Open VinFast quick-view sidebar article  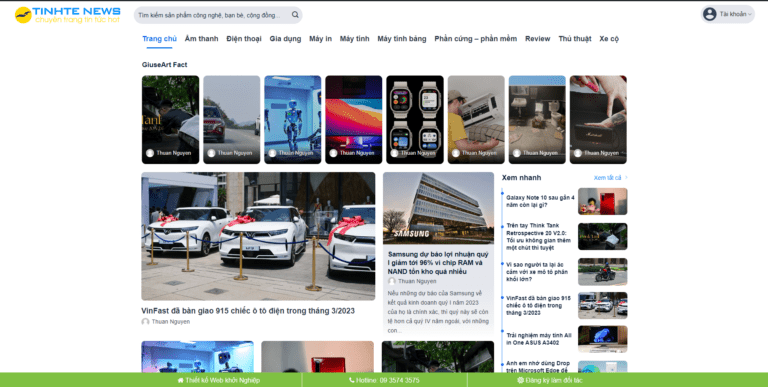point(538,305)
